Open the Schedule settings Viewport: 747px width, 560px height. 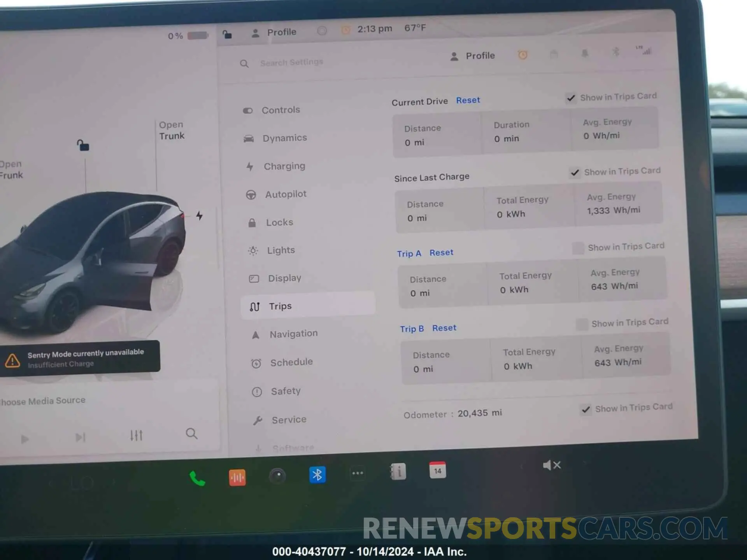click(282, 362)
